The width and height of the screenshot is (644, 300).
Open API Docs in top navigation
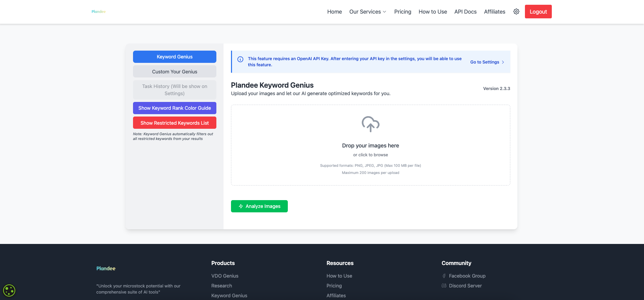click(465, 12)
